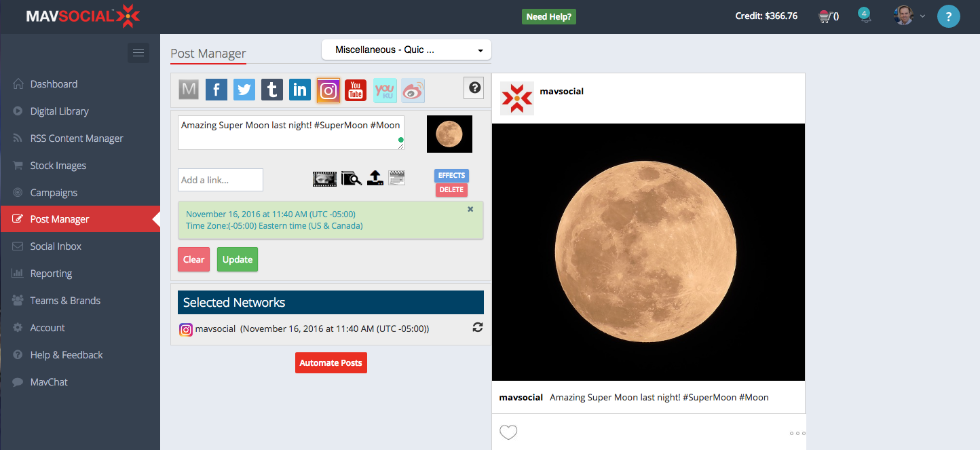Click the Post Manager page heading
Viewport: 980px width, 450px height.
click(208, 54)
